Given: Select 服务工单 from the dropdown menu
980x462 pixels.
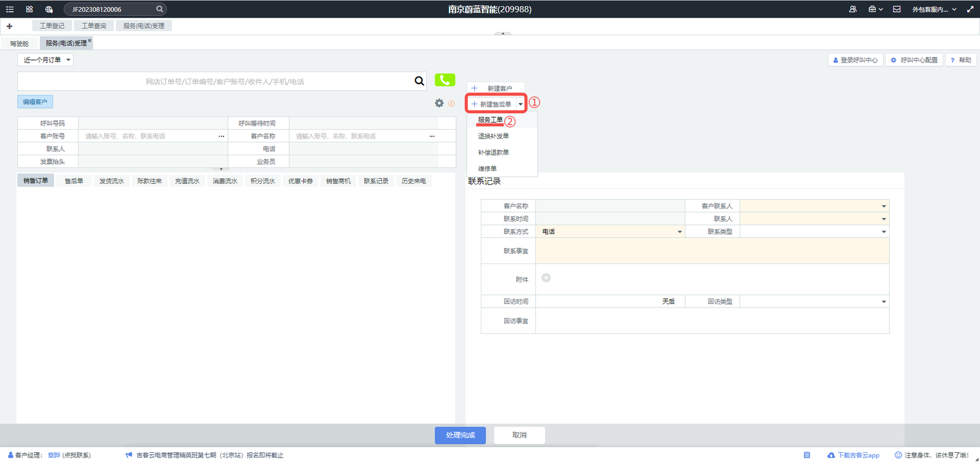Looking at the screenshot, I should (490, 120).
